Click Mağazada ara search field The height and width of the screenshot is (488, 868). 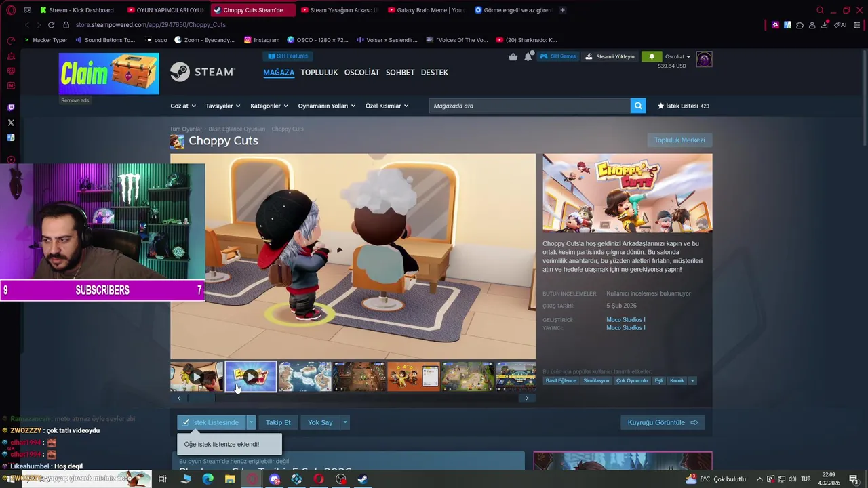point(530,106)
